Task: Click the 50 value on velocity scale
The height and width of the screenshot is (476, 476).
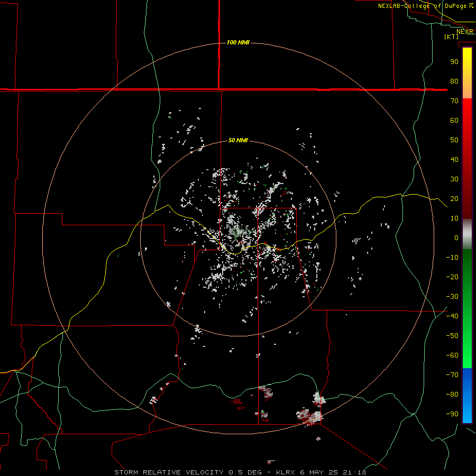Action: tap(454, 140)
